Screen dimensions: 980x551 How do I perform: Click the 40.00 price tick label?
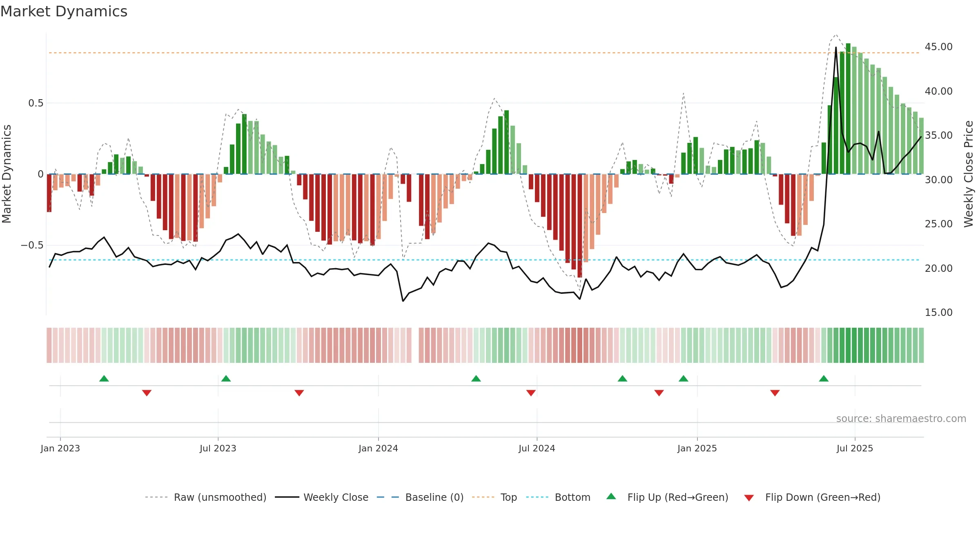coord(939,91)
